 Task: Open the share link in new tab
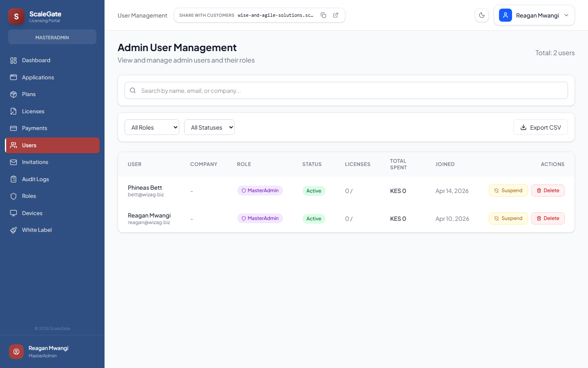click(335, 15)
